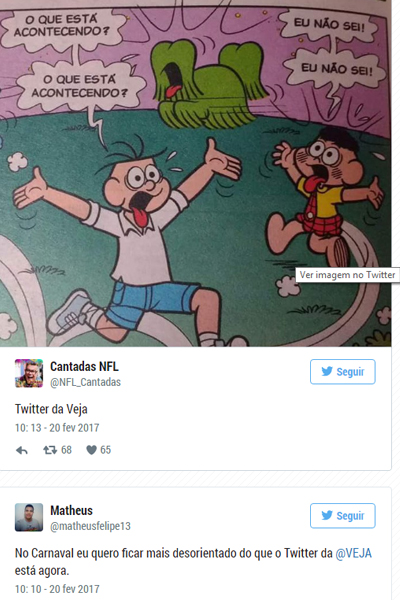The width and height of the screenshot is (400, 600).
Task: Open the 10:10 - 20 fev 2017 timestamp
Action: click(x=57, y=589)
